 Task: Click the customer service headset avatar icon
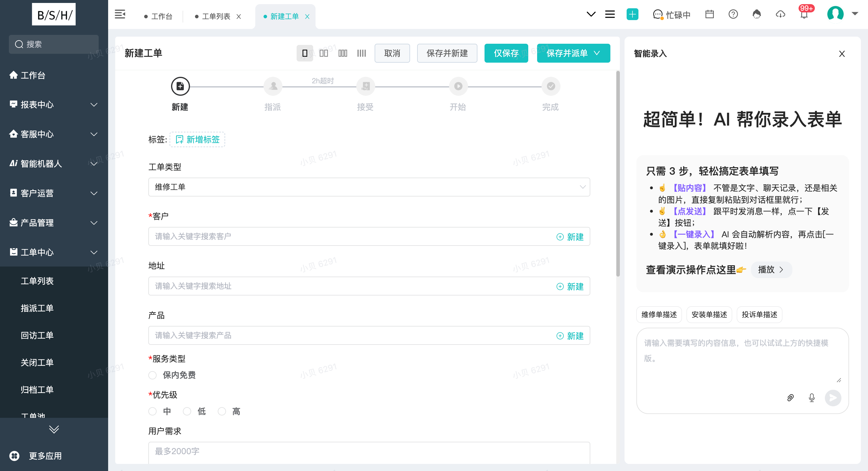tap(756, 14)
